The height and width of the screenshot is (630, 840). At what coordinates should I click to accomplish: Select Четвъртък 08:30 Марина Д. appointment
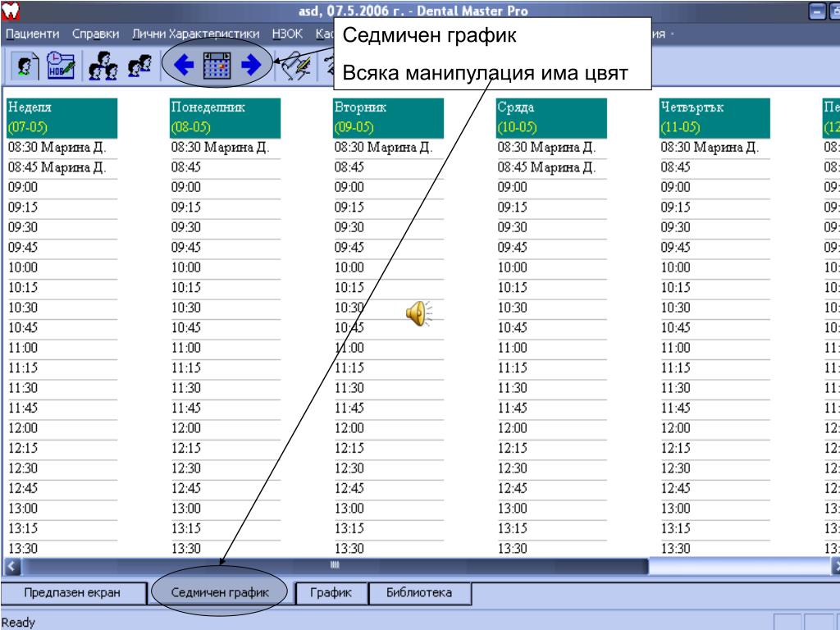pos(714,148)
